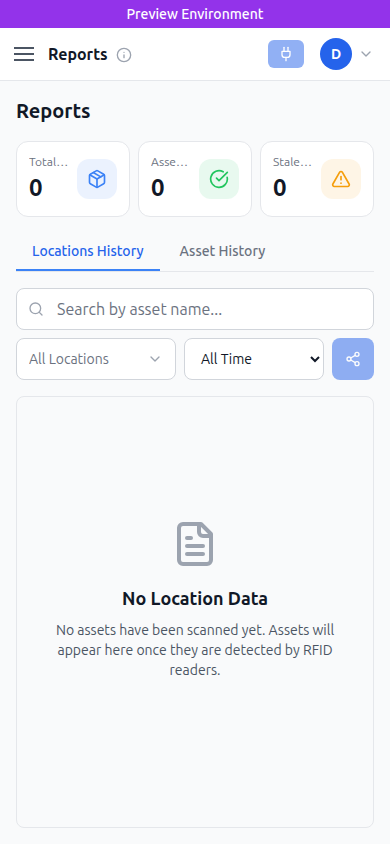Switch to the Asset History tab

tap(222, 251)
